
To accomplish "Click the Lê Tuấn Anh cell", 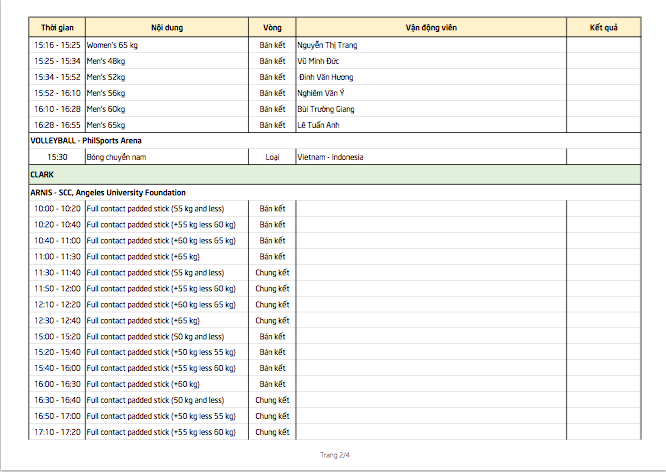I will [x=320, y=125].
